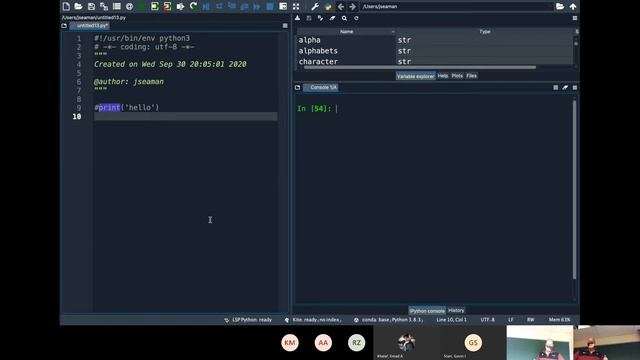Interrupt kernel stop square in console
640x360 pixels.
[x=556, y=87]
